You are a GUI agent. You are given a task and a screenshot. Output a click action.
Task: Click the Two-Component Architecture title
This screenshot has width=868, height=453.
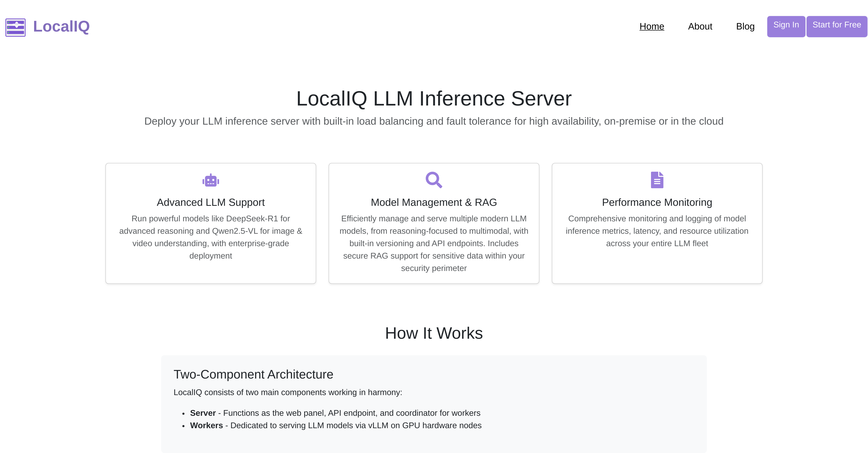tap(253, 374)
